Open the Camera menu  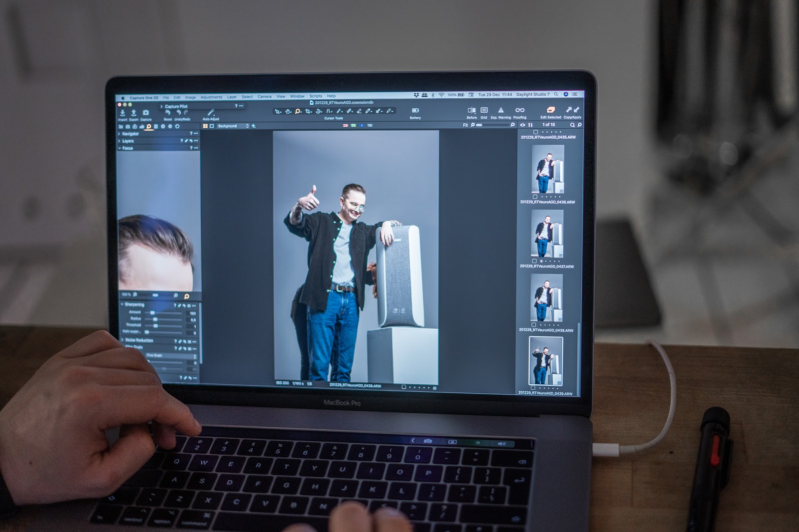264,97
